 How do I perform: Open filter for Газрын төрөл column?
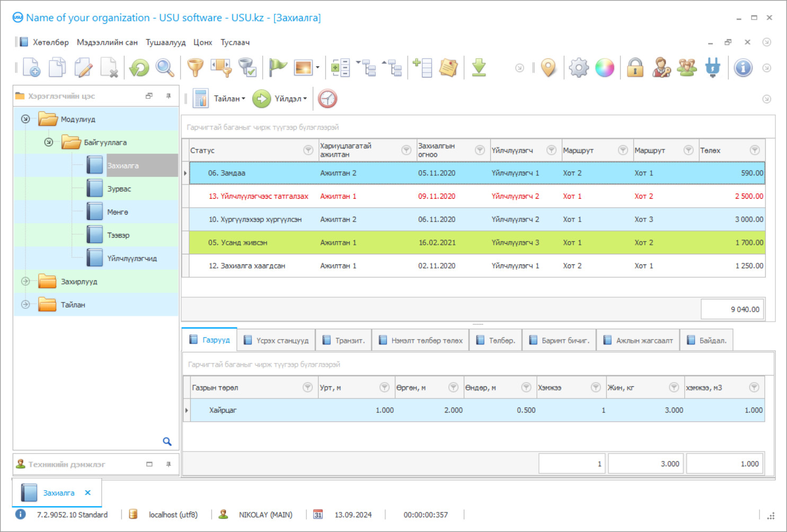tap(307, 387)
